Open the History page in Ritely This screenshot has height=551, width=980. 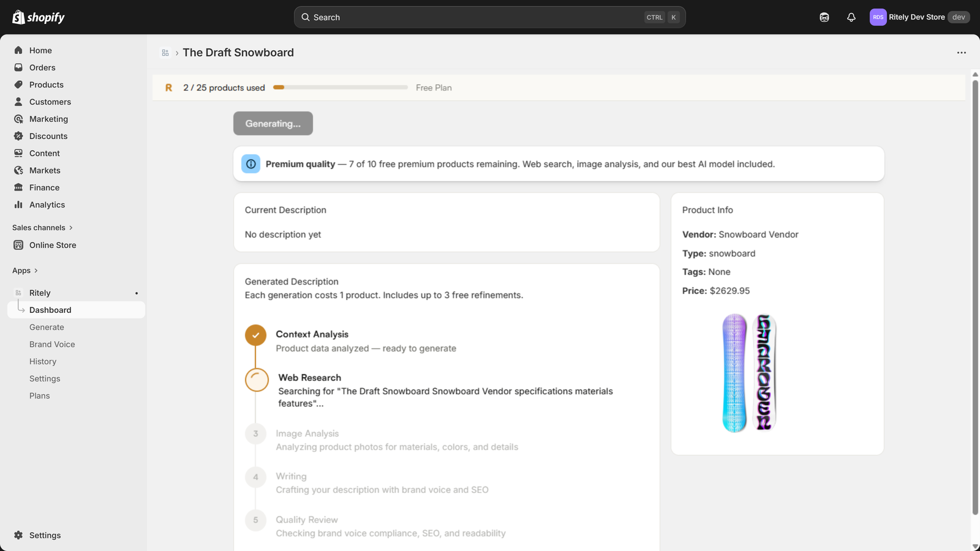click(43, 361)
